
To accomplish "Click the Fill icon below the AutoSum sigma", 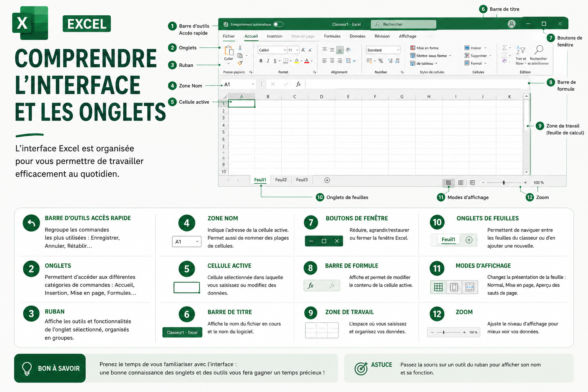I will pyautogui.click(x=504, y=56).
